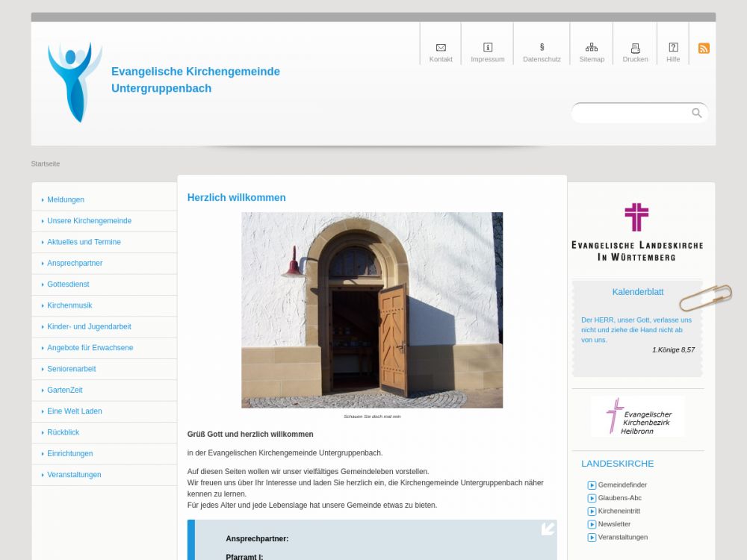Open the Sitemap icon

coord(592,48)
